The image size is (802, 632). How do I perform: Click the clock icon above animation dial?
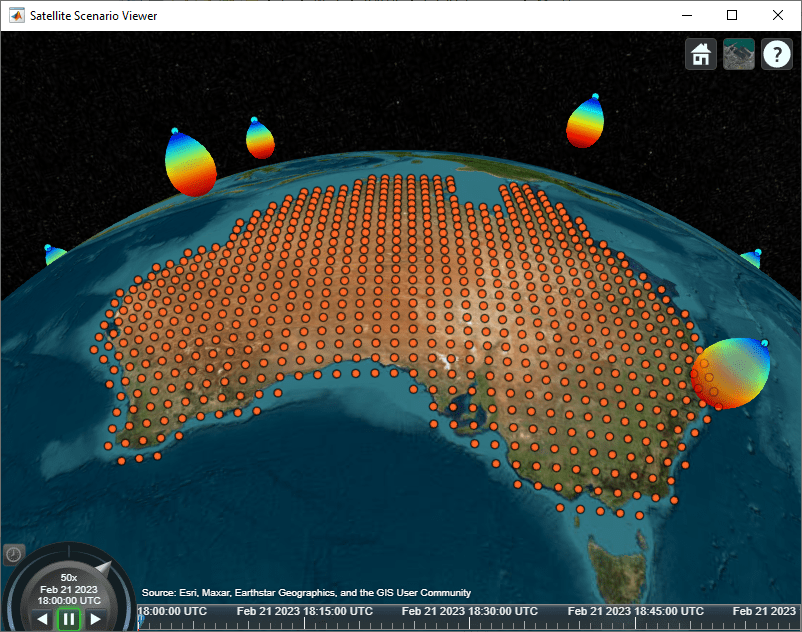point(13,555)
